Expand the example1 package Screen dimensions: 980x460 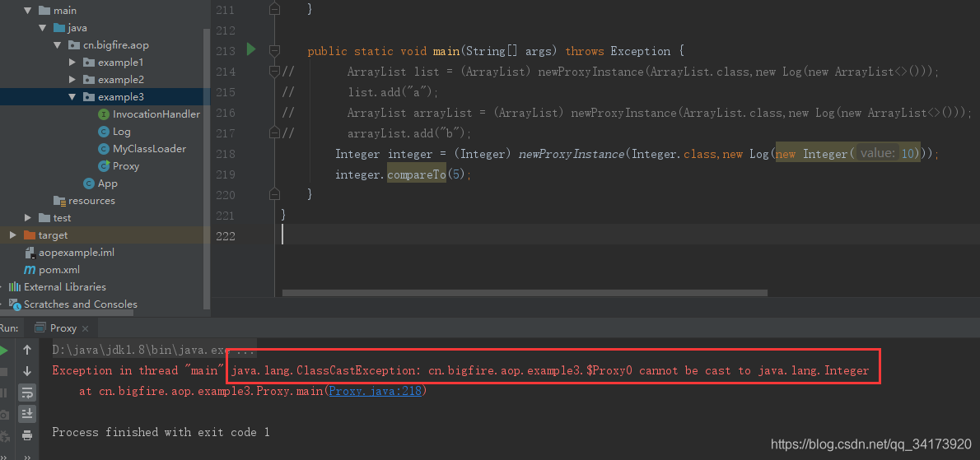[72, 63]
